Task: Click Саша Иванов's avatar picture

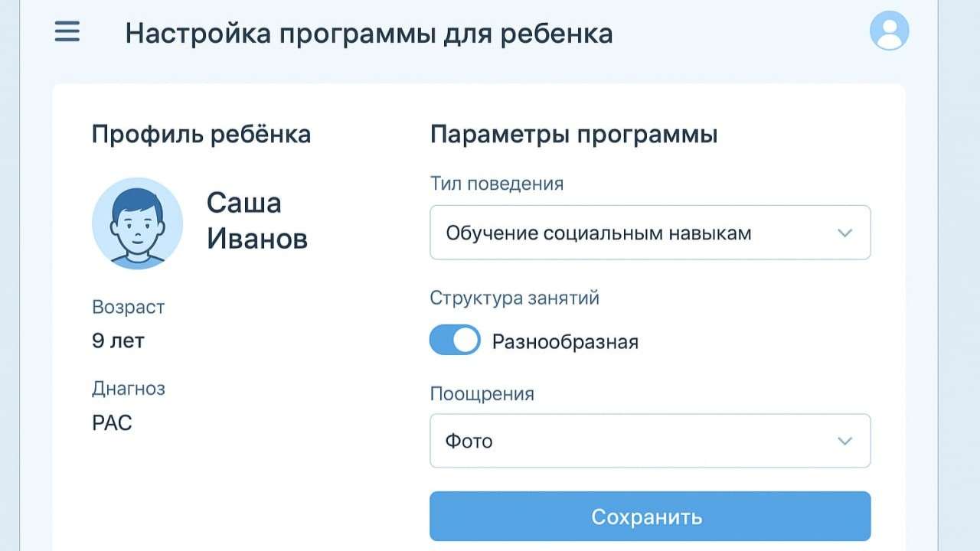Action: (137, 223)
